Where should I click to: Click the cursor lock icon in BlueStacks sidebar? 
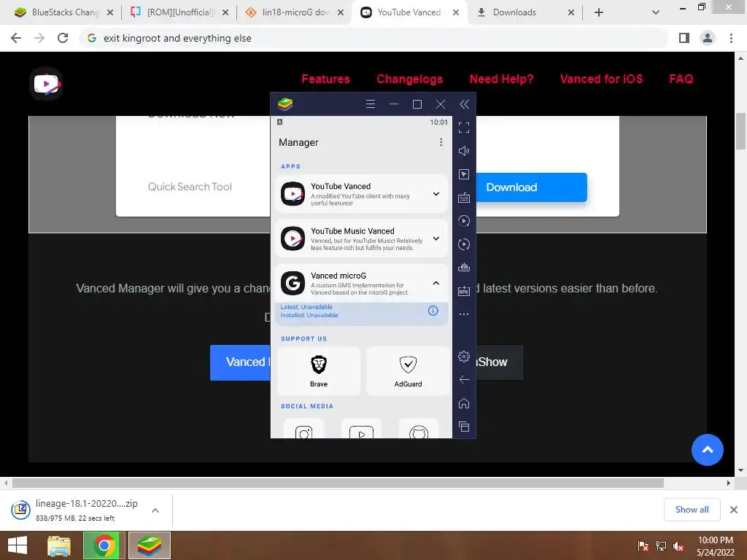click(464, 174)
